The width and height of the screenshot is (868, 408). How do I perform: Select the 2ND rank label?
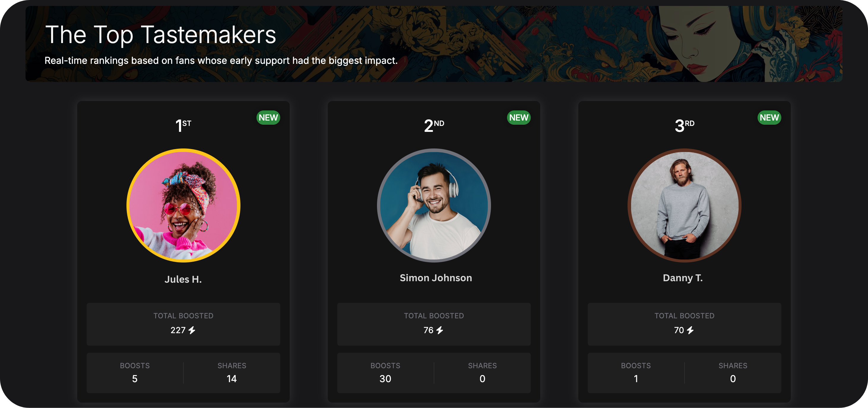[x=434, y=125]
